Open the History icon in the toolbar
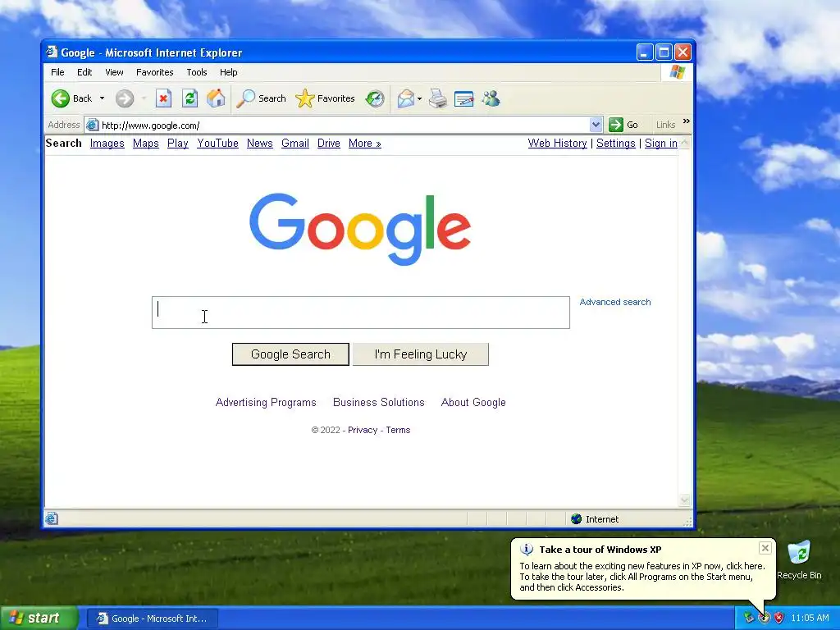This screenshot has height=630, width=840. [375, 98]
